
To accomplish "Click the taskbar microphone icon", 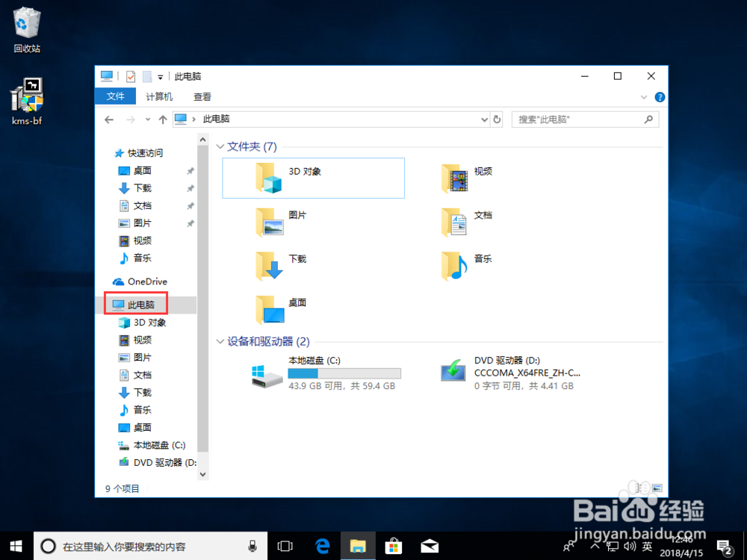I will (253, 547).
